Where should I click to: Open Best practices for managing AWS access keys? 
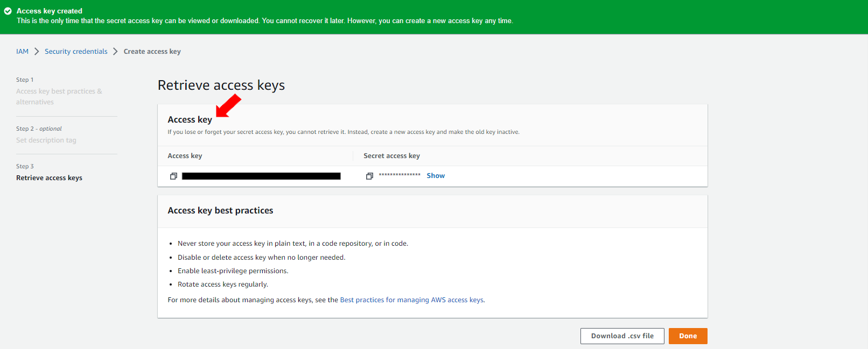411,300
